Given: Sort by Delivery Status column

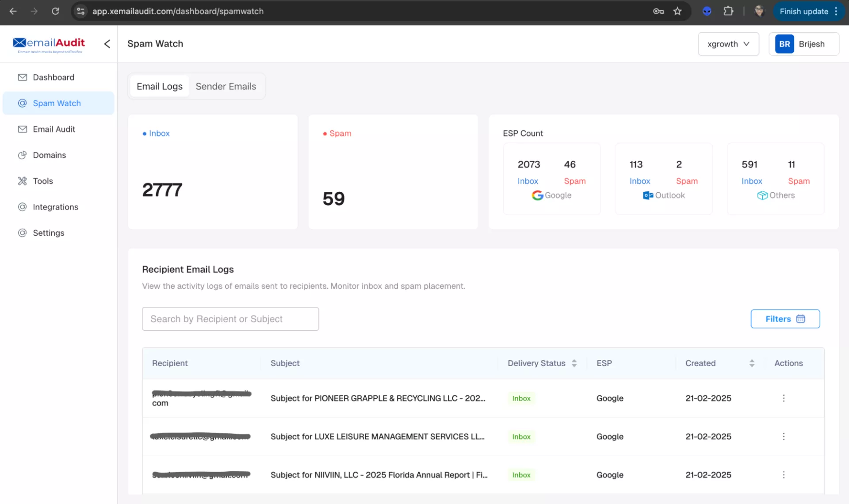Looking at the screenshot, I should click(574, 363).
